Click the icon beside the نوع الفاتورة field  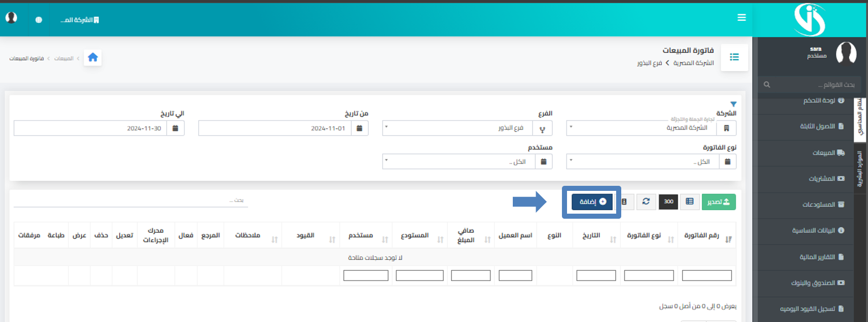coord(728,162)
